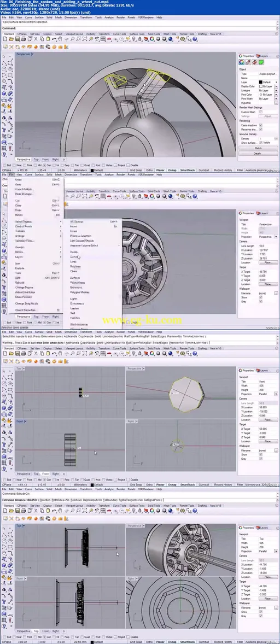Screen dimensions: 280x644
Task: Click Display Color By Layer swatch
Action: click(x=261, y=86)
